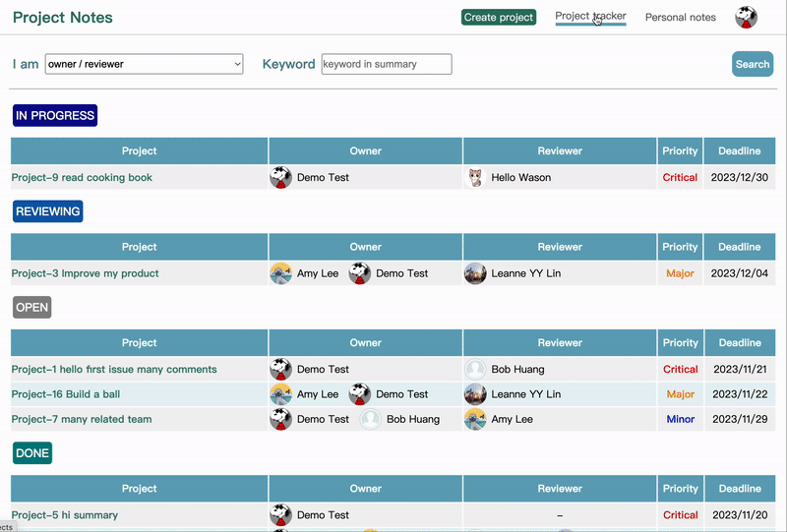Click Bob Huang's owner avatar in Project-7
The width and height of the screenshot is (787, 532).
[370, 419]
